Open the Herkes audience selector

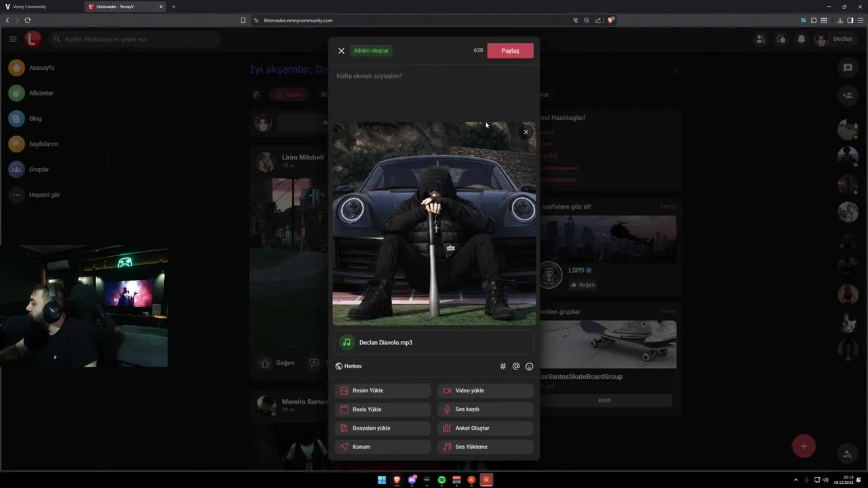[x=349, y=366]
